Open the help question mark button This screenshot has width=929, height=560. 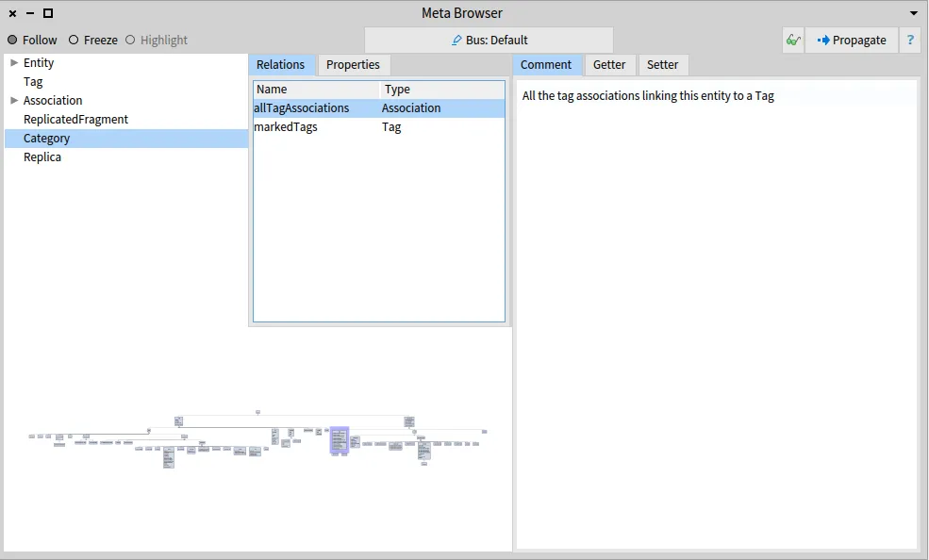(910, 41)
